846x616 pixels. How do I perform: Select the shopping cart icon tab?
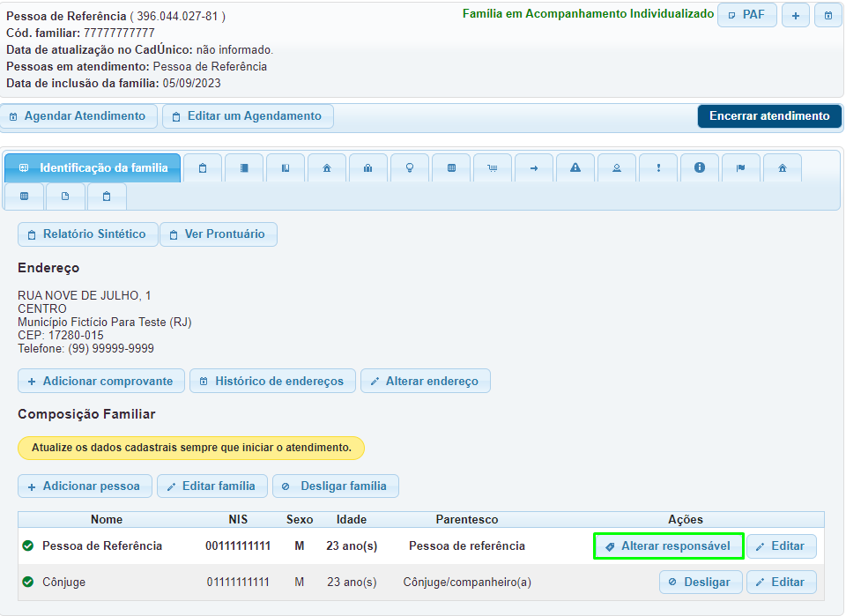click(x=493, y=167)
